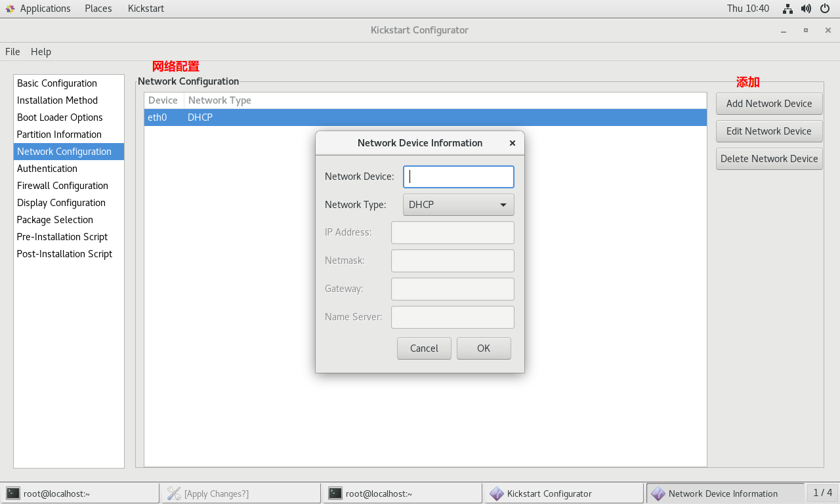Screen dimensions: 840x504
Task: Select Partition Information in sidebar
Action: pos(69,135)
